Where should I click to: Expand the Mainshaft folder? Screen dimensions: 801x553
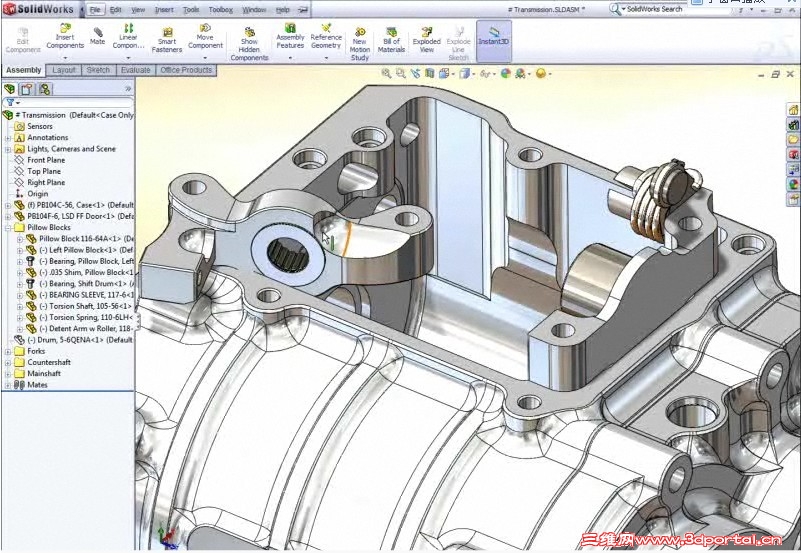coord(8,374)
